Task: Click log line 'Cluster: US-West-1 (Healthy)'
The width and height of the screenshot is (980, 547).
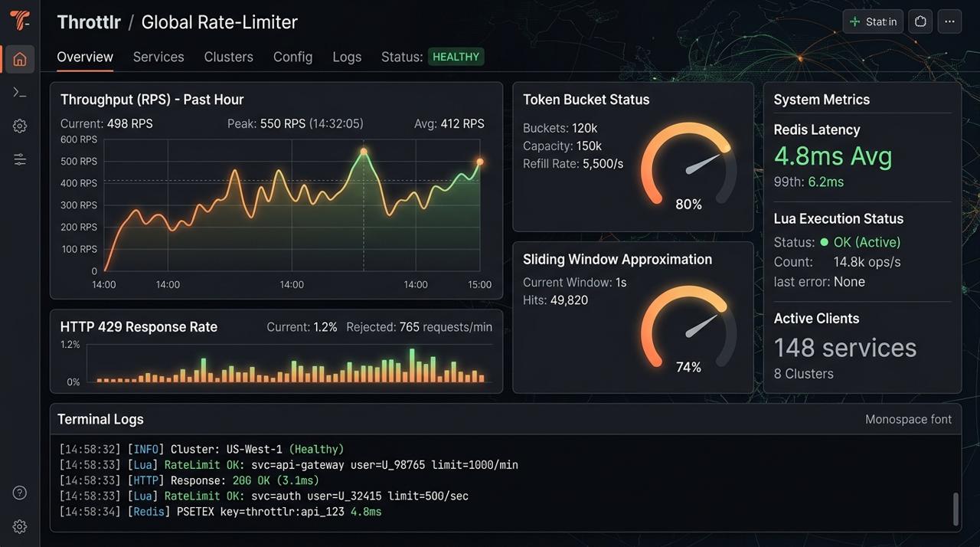Action: pos(201,449)
